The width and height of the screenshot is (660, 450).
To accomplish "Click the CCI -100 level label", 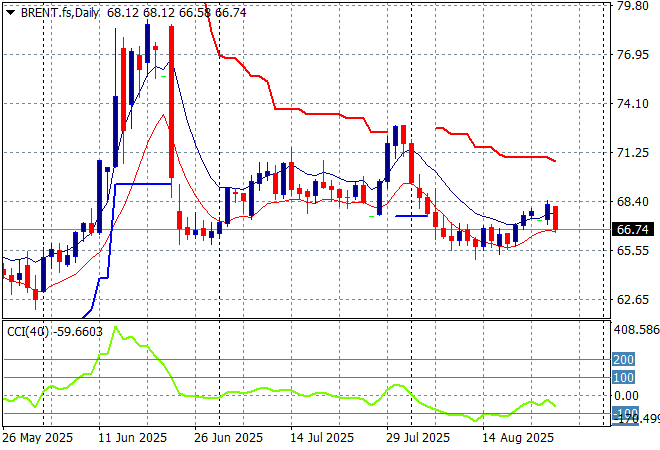I will pyautogui.click(x=625, y=413).
